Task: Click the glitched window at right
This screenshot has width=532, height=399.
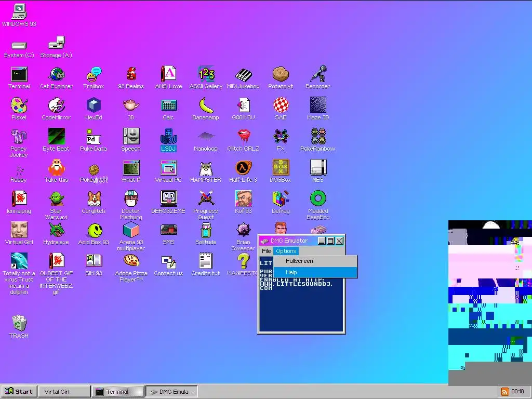Action: click(490, 303)
